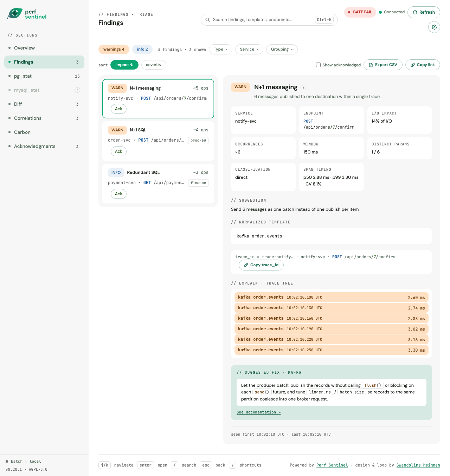Image resolution: width=450 pixels, height=476 pixels.
Task: Open the Service filter dropdown
Action: [x=249, y=49]
